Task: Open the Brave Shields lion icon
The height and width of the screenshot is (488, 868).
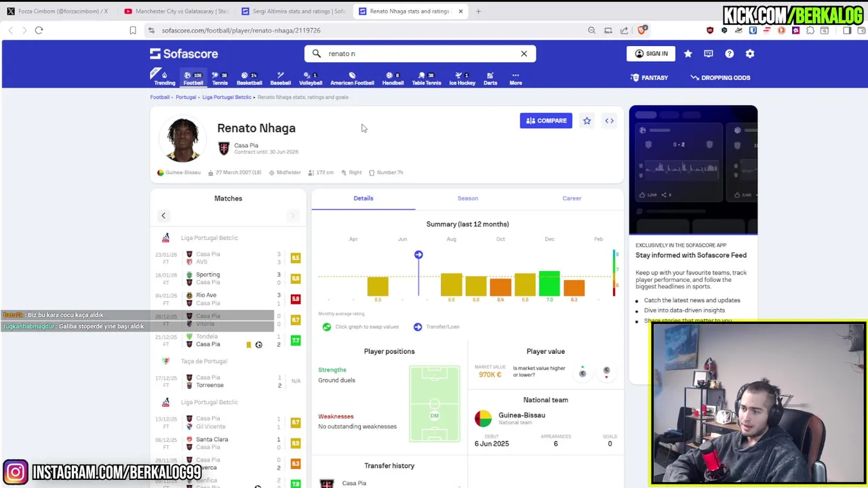Action: (642, 30)
